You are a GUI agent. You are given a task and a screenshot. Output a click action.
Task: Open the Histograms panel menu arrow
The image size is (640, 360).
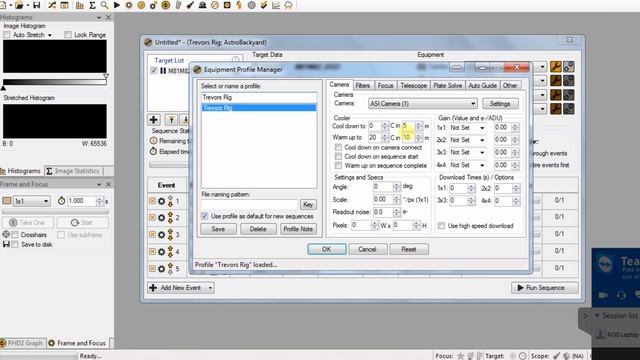(99, 18)
